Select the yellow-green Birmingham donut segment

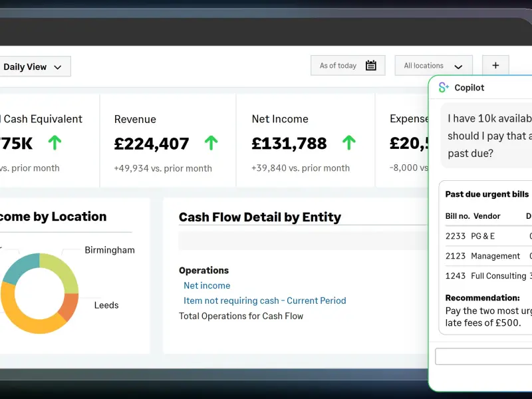click(x=63, y=270)
